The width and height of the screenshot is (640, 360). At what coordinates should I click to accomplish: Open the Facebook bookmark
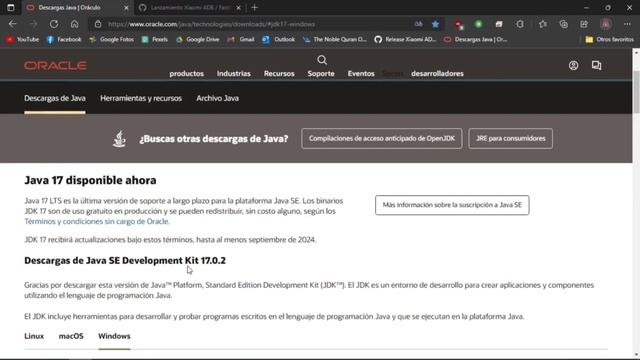click(x=64, y=40)
